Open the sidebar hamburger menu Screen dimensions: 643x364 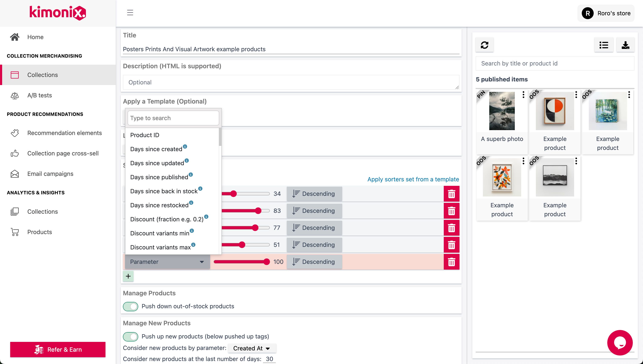pos(130,13)
